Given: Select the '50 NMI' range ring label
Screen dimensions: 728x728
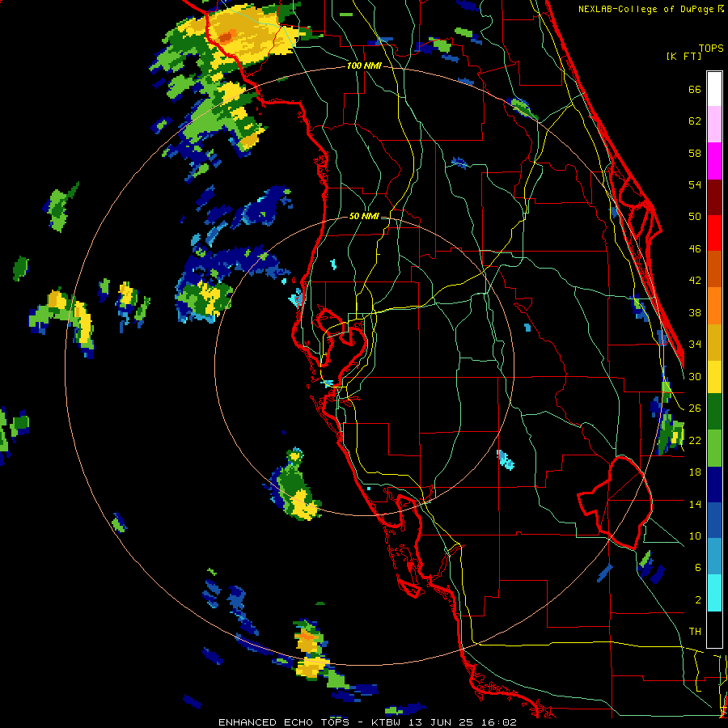Looking at the screenshot, I should pyautogui.click(x=364, y=216).
